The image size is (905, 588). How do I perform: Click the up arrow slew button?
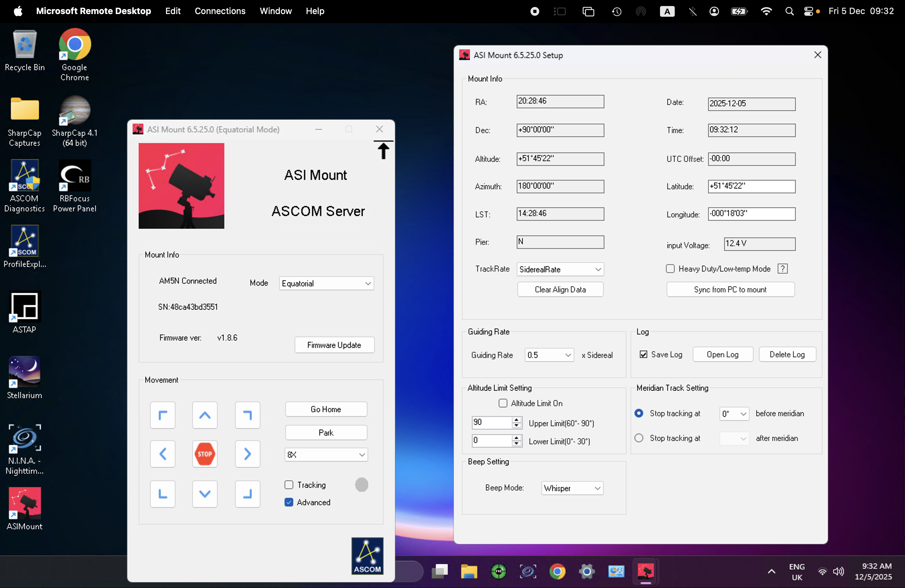[204, 415]
